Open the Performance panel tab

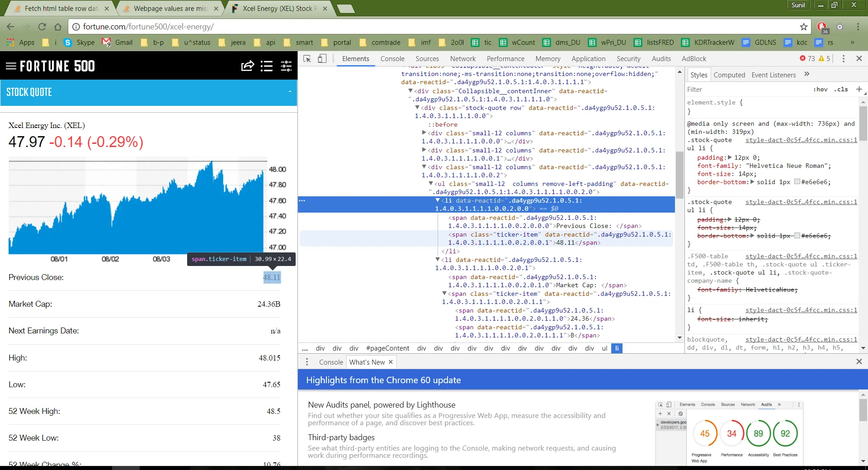[505, 59]
